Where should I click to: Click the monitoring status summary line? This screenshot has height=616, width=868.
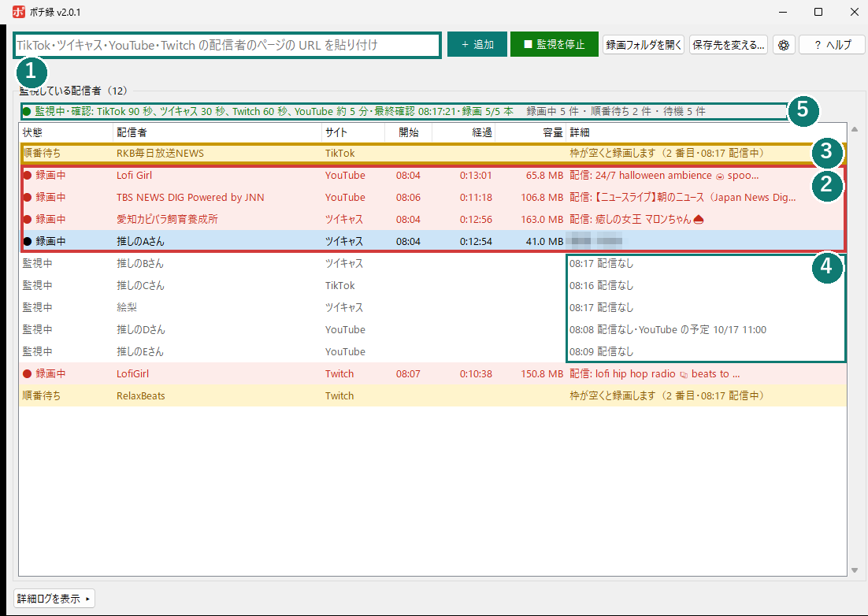tap(403, 112)
